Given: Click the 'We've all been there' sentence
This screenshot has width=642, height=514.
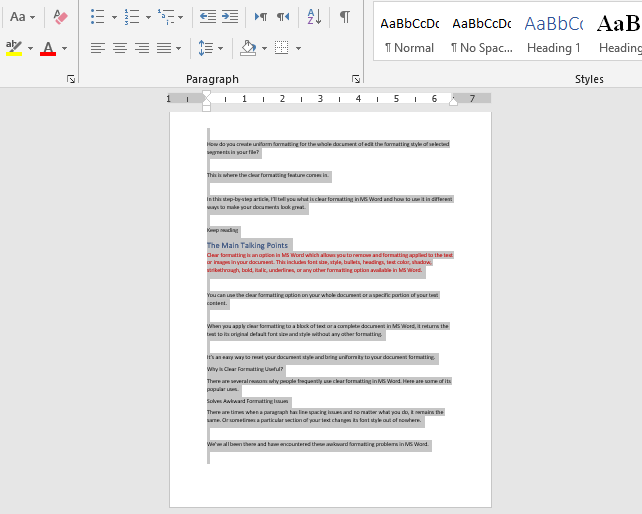Looking at the screenshot, I should pyautogui.click(x=317, y=444).
